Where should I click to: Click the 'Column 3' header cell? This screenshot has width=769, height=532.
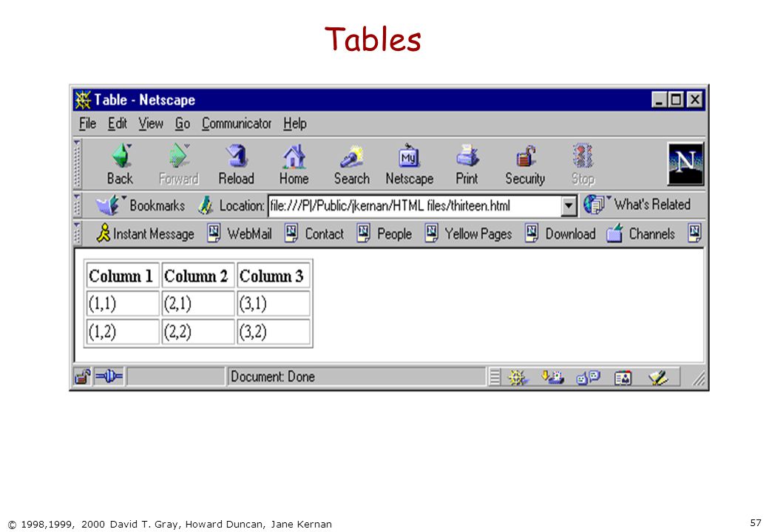(273, 276)
